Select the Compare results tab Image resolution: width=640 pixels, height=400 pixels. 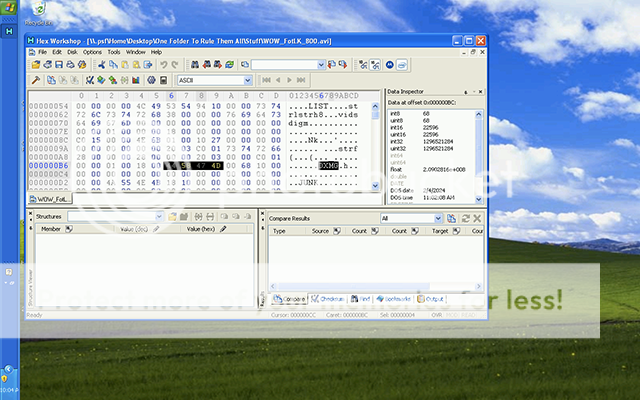(289, 299)
